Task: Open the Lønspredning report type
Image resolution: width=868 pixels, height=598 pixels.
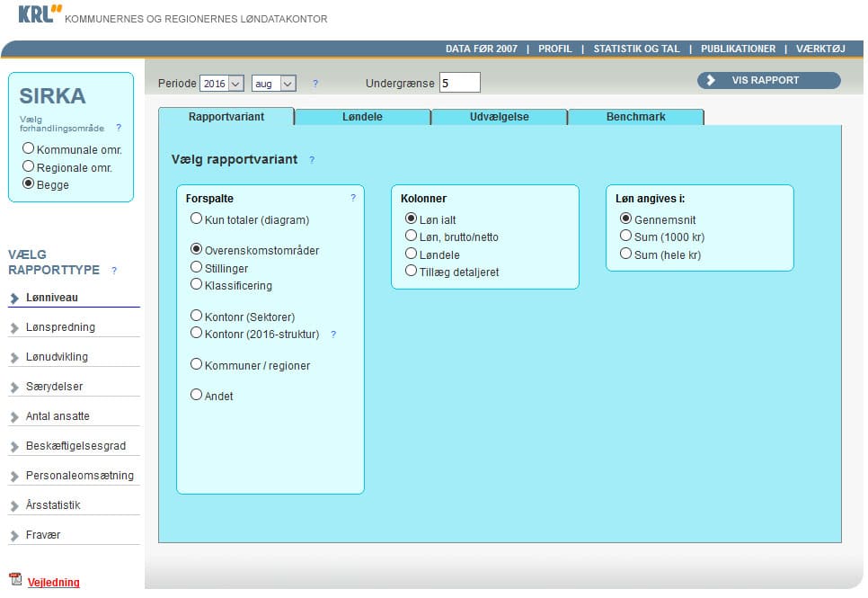Action: click(60, 327)
